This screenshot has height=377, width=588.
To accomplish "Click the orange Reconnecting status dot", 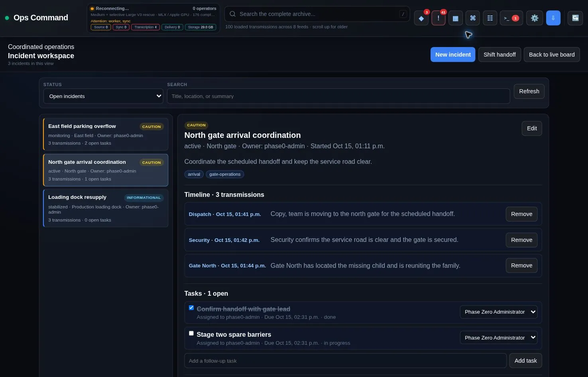I will [x=92, y=8].
